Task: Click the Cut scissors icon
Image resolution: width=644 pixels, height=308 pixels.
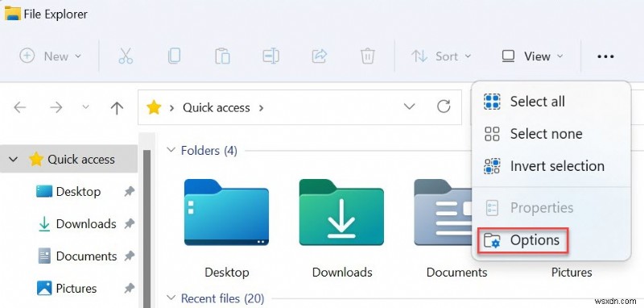Action: tap(126, 56)
